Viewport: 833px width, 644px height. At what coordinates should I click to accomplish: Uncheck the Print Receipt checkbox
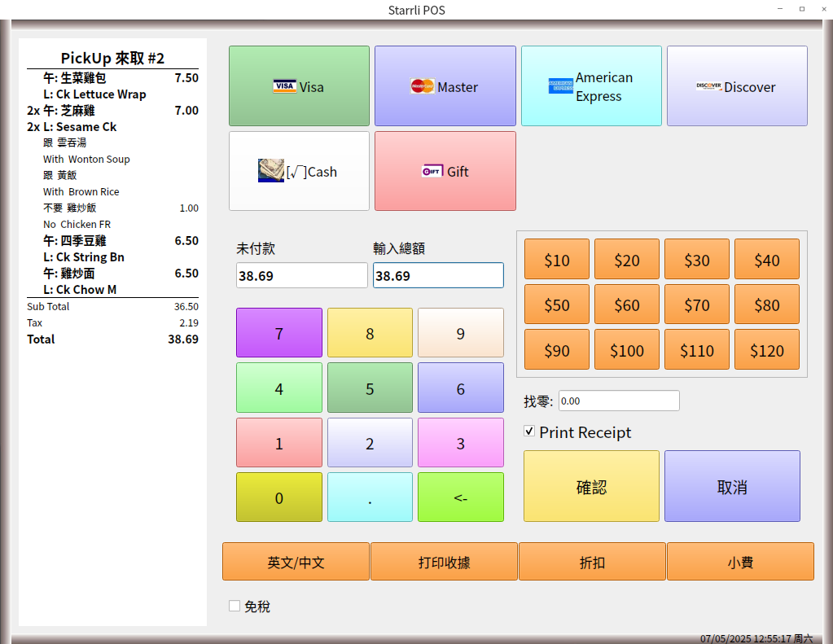530,432
